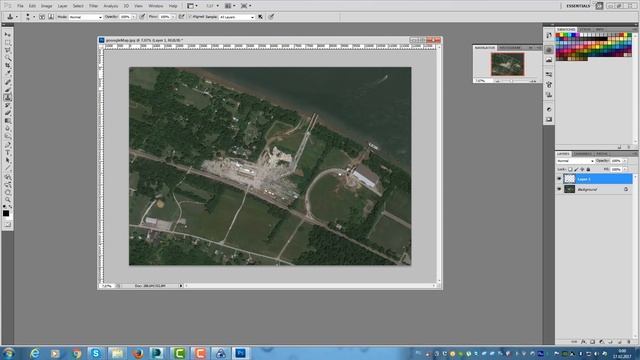Select the Layer 1 thumbnail

coord(569,178)
